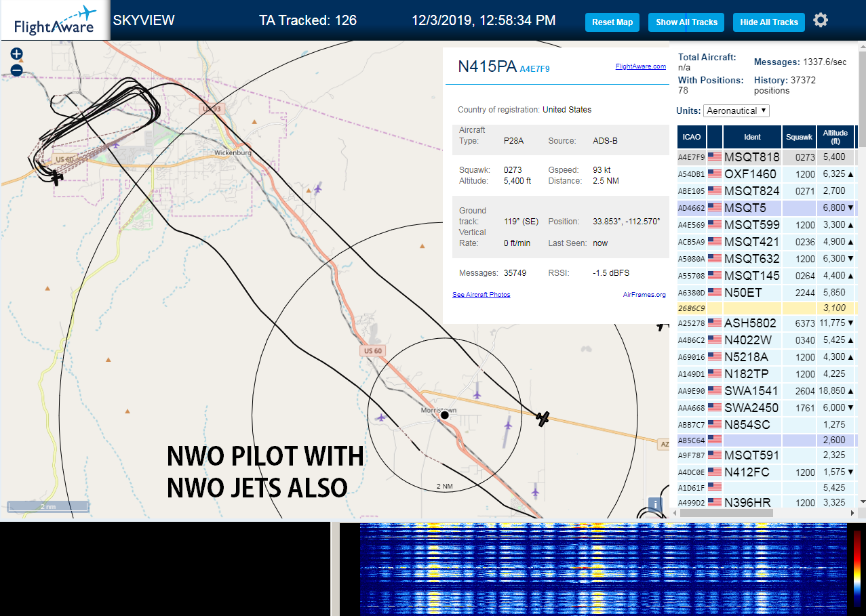
Task: Select the N854SC aircraft row
Action: 766,424
